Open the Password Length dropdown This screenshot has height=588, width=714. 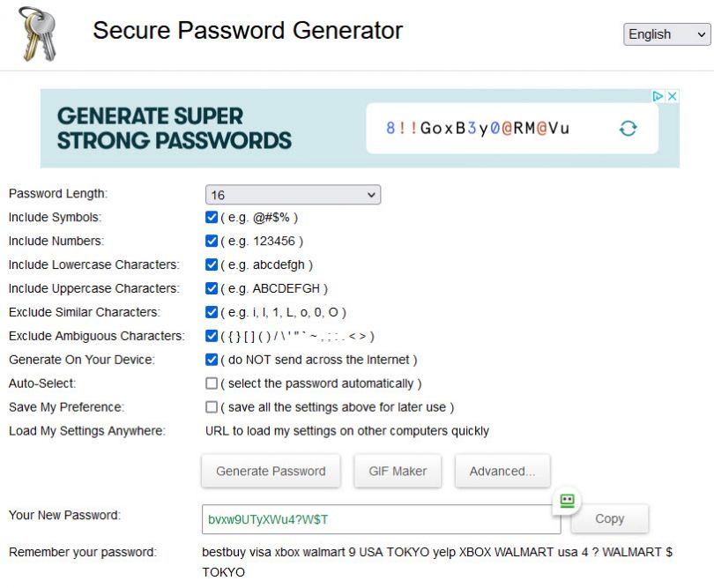(x=294, y=194)
